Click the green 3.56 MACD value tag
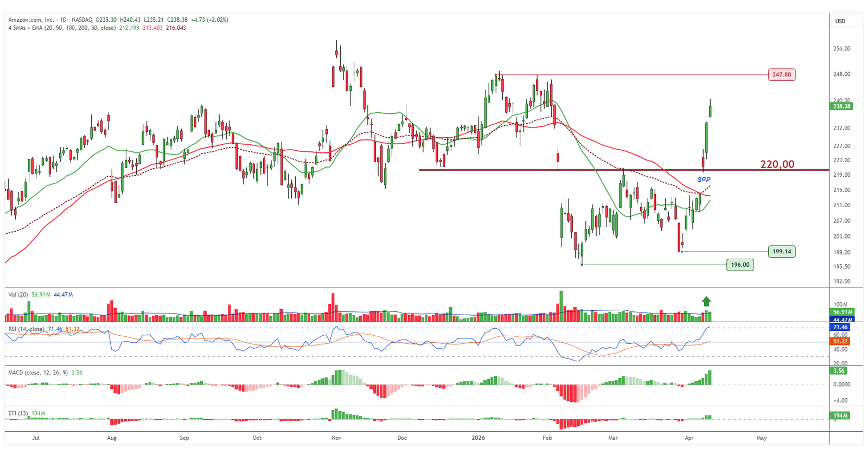 point(838,371)
